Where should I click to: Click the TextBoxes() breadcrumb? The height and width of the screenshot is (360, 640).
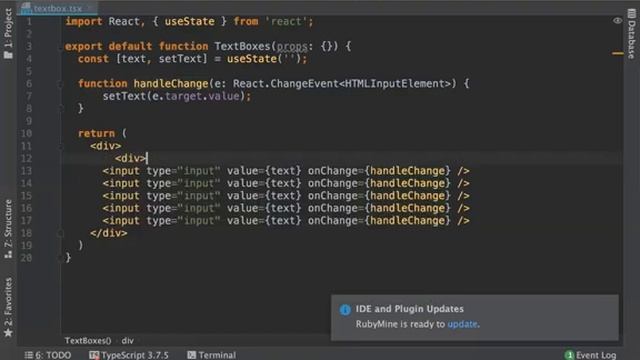click(x=88, y=340)
